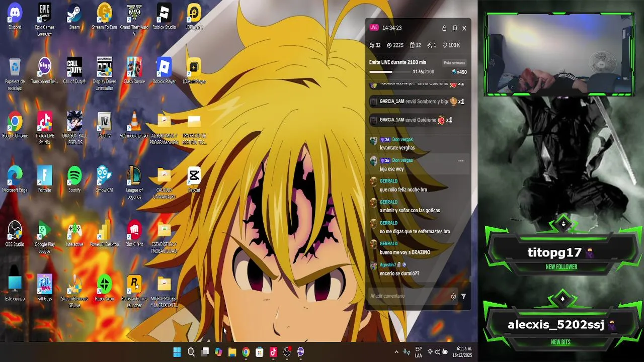Open Razer Axon desktop shortcut
Image resolution: width=644 pixels, height=362 pixels.
(104, 288)
